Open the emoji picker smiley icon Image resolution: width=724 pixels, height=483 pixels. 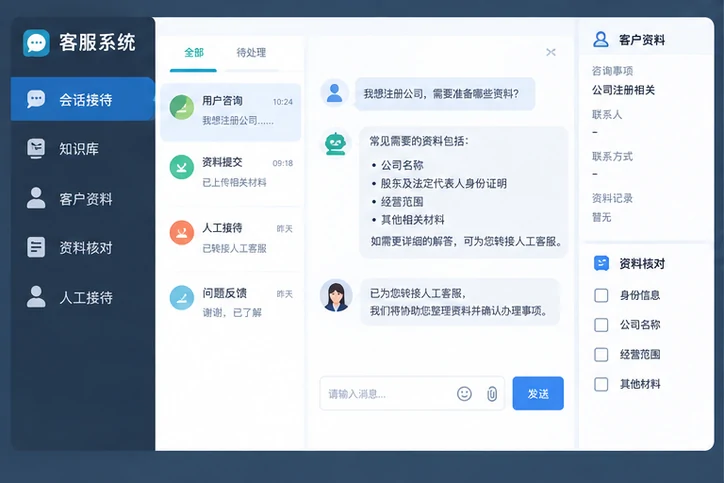[464, 393]
